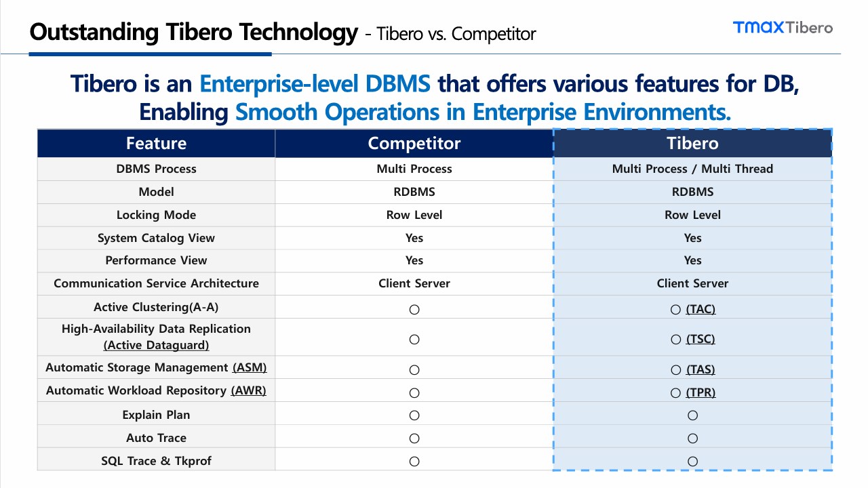Click the 'Auto Trace' row label
This screenshot has width=868, height=488.
tap(156, 438)
